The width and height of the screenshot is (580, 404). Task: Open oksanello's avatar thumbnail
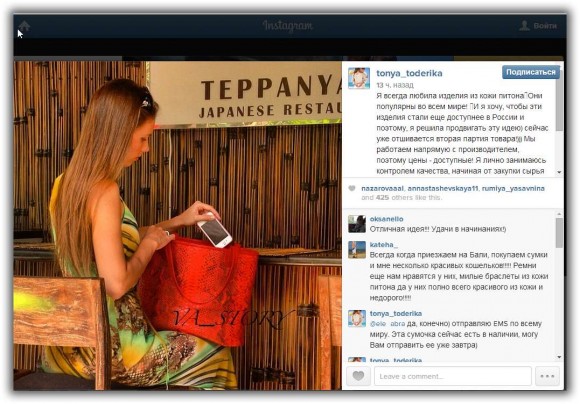[x=357, y=224]
